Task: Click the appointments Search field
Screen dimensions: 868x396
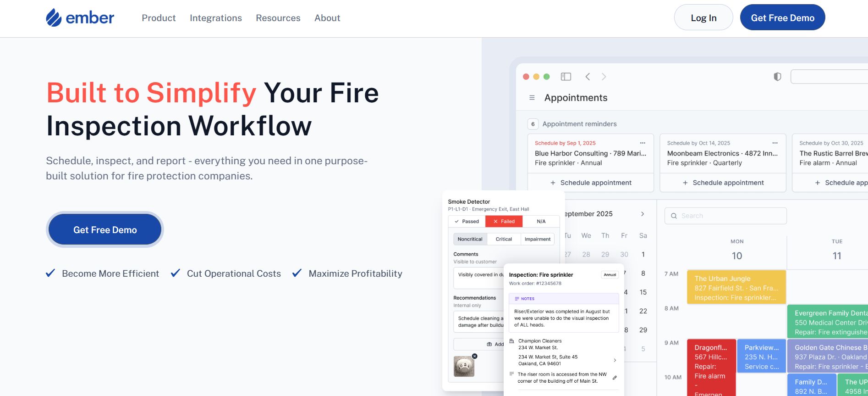Action: pyautogui.click(x=725, y=216)
